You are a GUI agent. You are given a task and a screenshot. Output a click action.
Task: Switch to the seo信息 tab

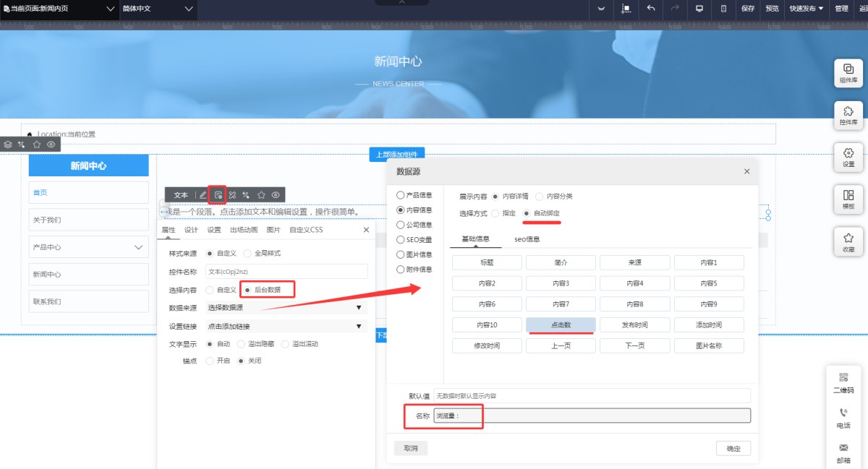pyautogui.click(x=527, y=239)
